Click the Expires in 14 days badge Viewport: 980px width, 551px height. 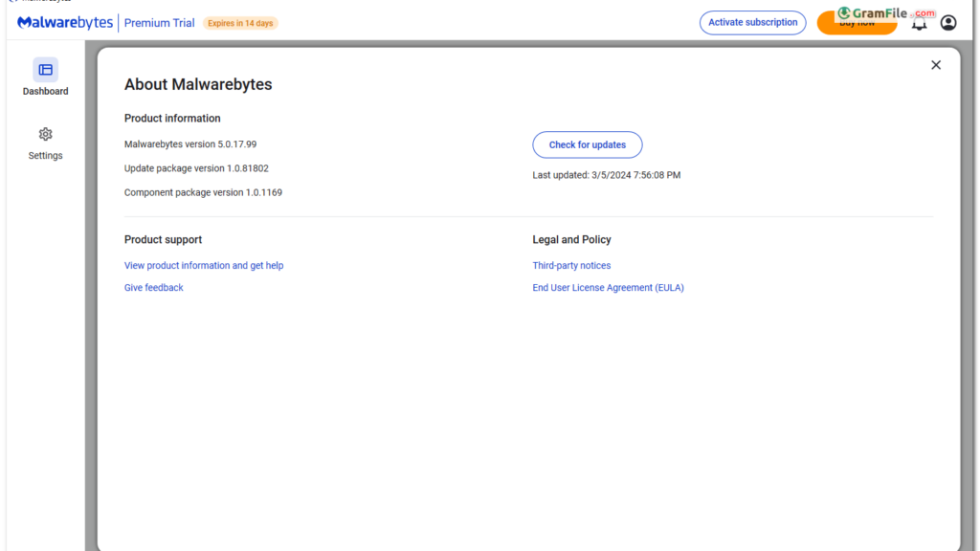pos(240,24)
